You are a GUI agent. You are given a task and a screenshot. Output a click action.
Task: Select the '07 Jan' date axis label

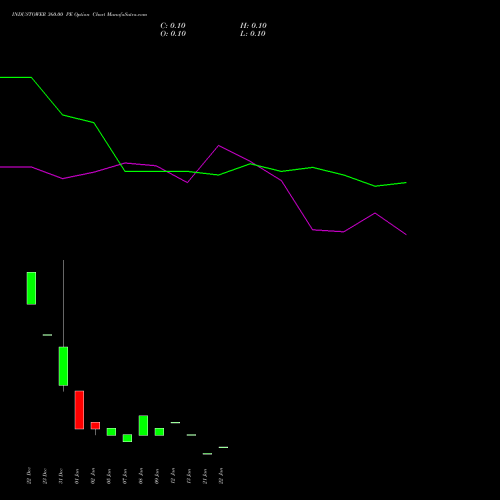tap(125, 476)
